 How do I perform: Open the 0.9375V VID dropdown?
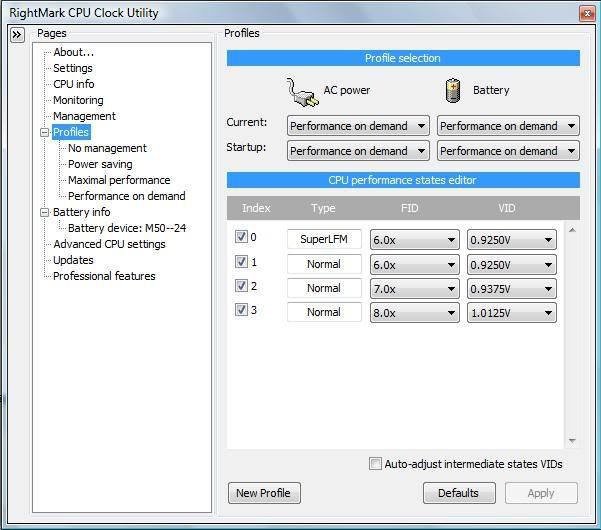pyautogui.click(x=512, y=289)
